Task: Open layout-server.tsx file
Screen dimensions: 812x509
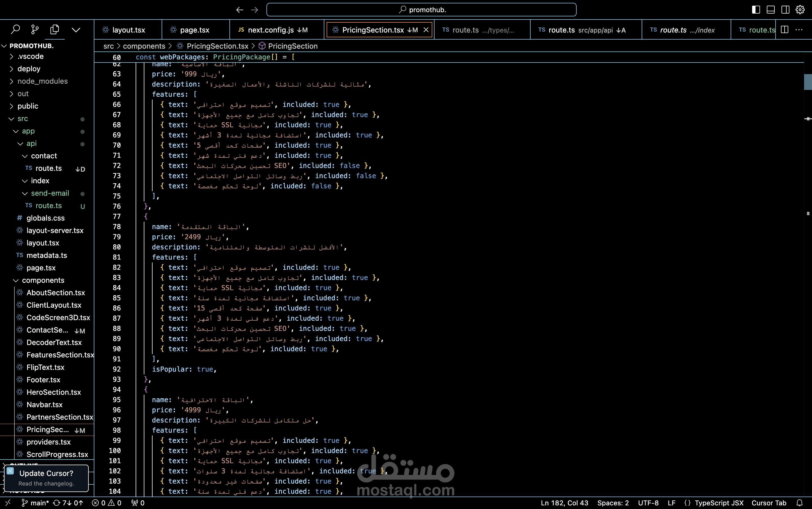Action: [x=55, y=230]
